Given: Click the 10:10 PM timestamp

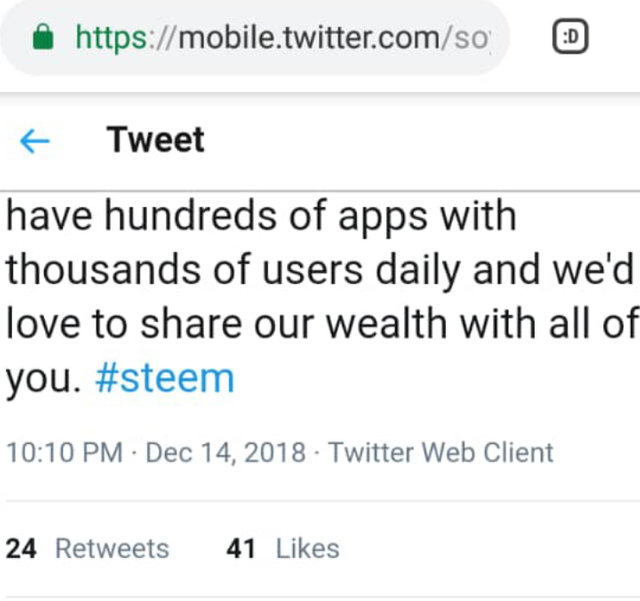Looking at the screenshot, I should [64, 452].
